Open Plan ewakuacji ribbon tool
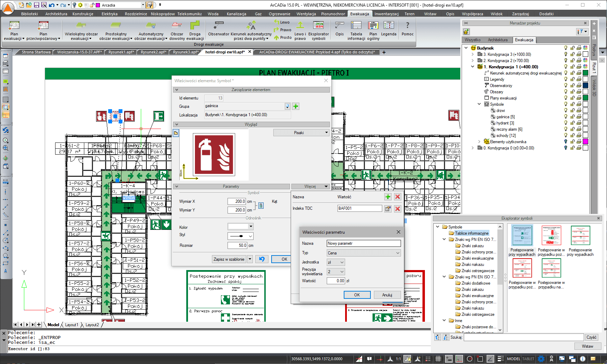Screen dimensions: 607x364 (14, 31)
